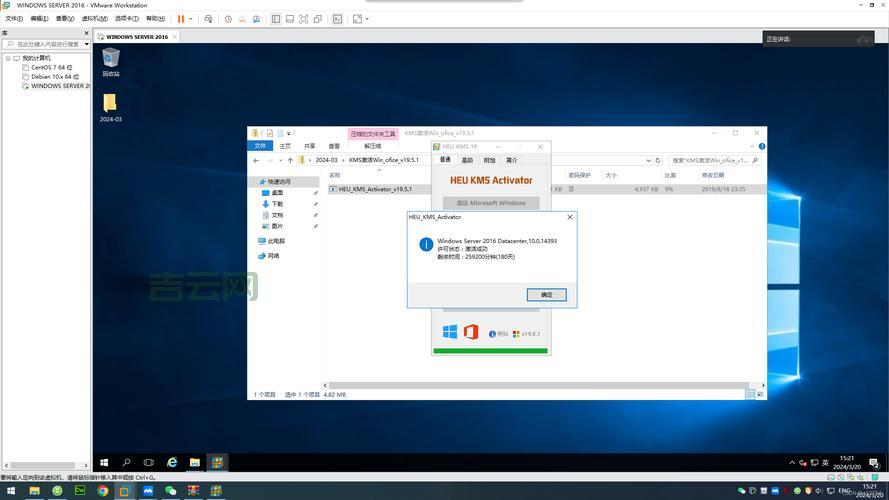Select Debian 10.x 64 位 in the library

click(x=54, y=76)
